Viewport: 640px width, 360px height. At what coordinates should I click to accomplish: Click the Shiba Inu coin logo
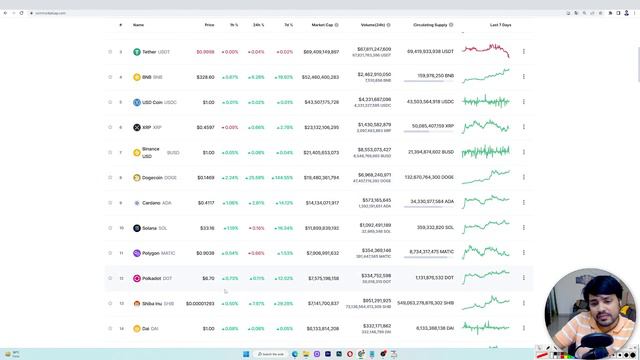pos(137,304)
